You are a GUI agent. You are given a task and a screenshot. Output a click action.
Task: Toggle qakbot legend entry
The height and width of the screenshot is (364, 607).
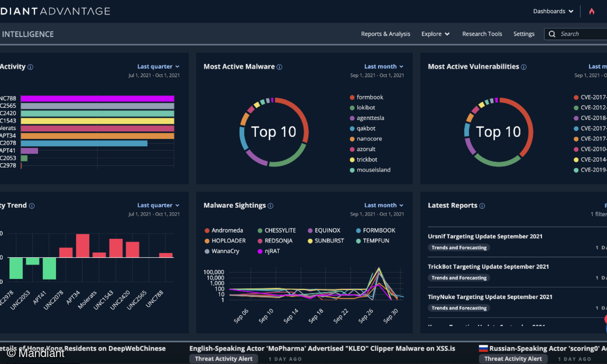pos(363,128)
